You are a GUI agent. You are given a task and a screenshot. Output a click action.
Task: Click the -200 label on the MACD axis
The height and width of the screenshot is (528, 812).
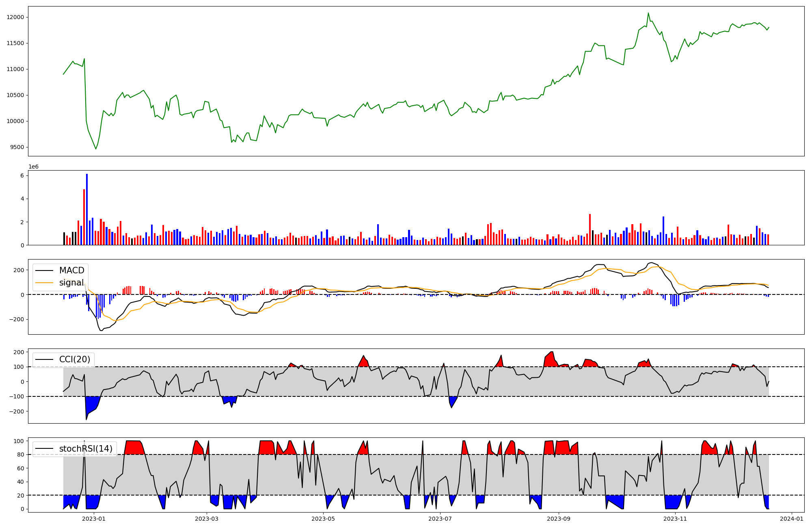17,320
